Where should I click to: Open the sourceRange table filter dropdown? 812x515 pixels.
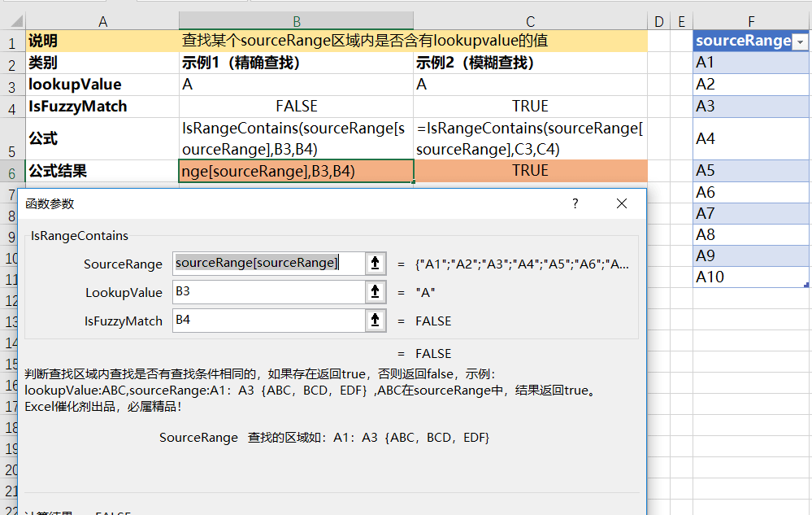800,42
